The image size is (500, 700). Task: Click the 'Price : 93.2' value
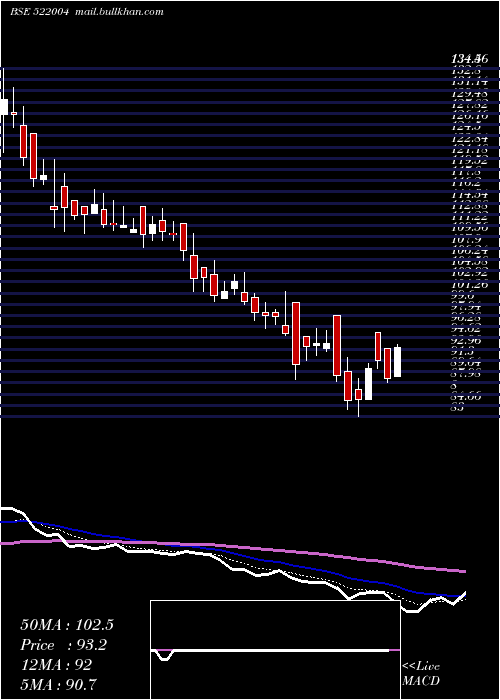[x=64, y=645]
